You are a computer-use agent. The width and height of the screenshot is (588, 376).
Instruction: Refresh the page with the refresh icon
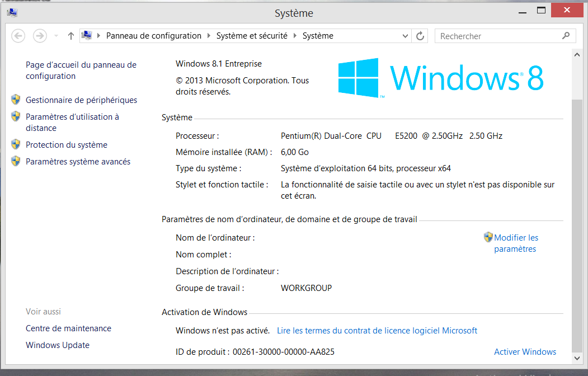tap(420, 36)
